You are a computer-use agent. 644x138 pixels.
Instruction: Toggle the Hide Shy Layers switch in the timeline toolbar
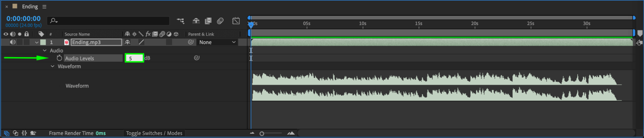click(196, 21)
